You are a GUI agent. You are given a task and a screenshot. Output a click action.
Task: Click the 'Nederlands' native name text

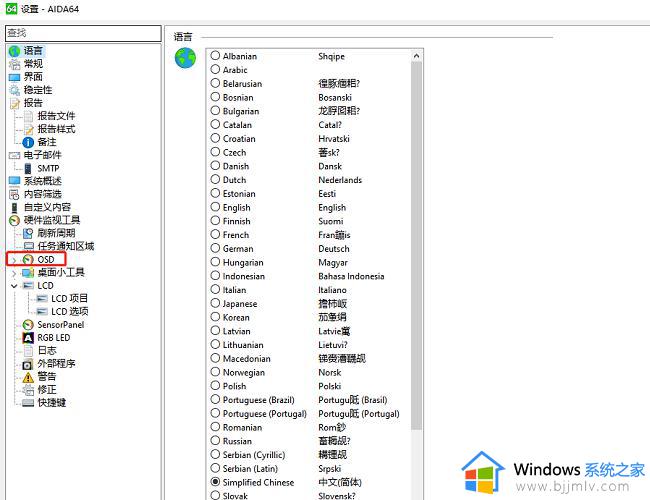340,180
